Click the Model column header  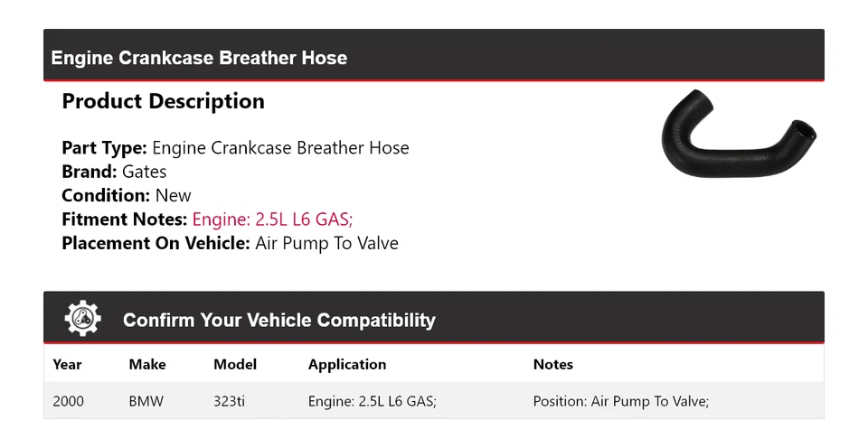pyautogui.click(x=235, y=365)
